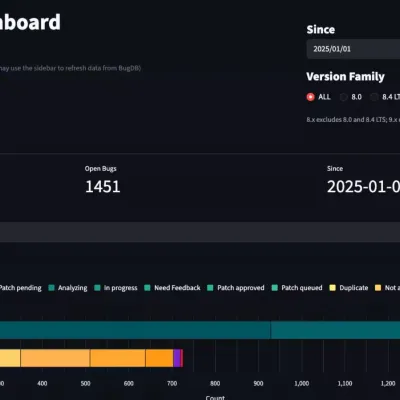Click the hint text about refreshing data from BugDB
The width and height of the screenshot is (400, 400).
click(70, 68)
